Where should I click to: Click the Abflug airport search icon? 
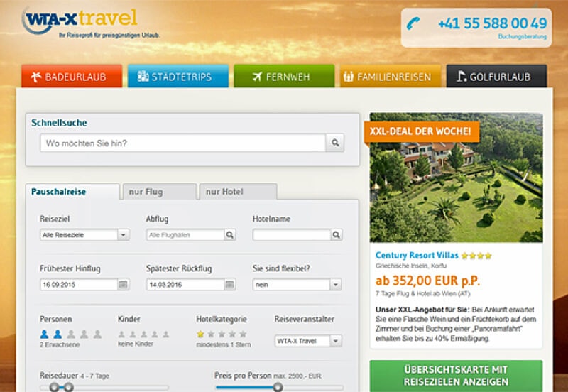point(229,235)
